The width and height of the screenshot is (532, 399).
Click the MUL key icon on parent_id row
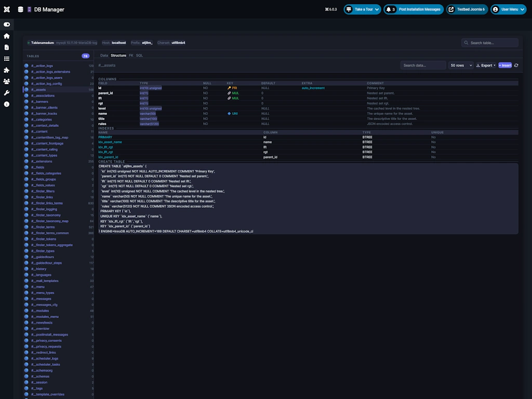pos(229,93)
